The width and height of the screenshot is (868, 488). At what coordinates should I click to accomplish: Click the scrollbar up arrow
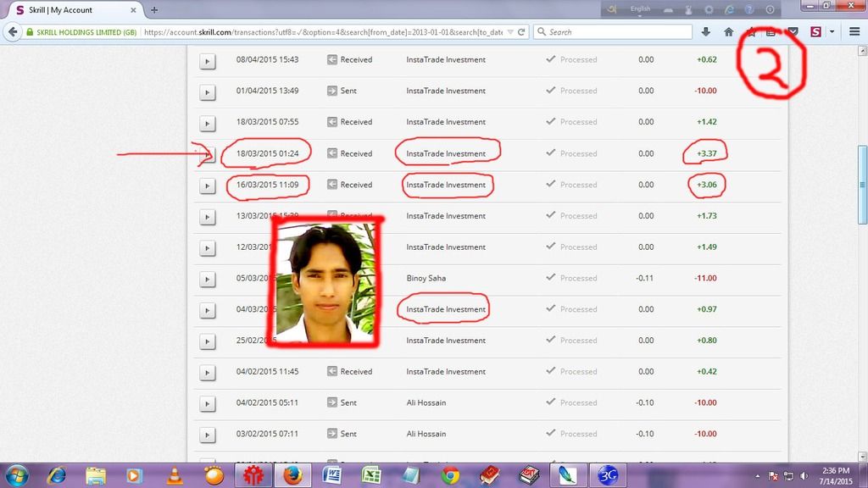pos(862,51)
